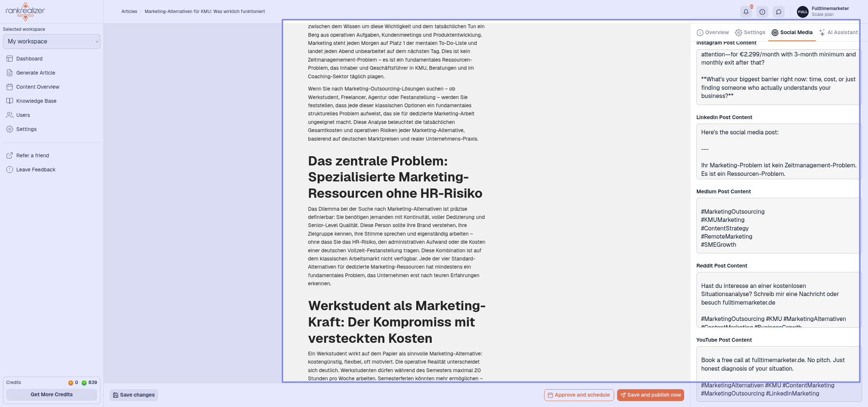Click heading 'Werkstudent als Marketing-Kraft'
This screenshot has height=407, width=868.
coord(397,322)
